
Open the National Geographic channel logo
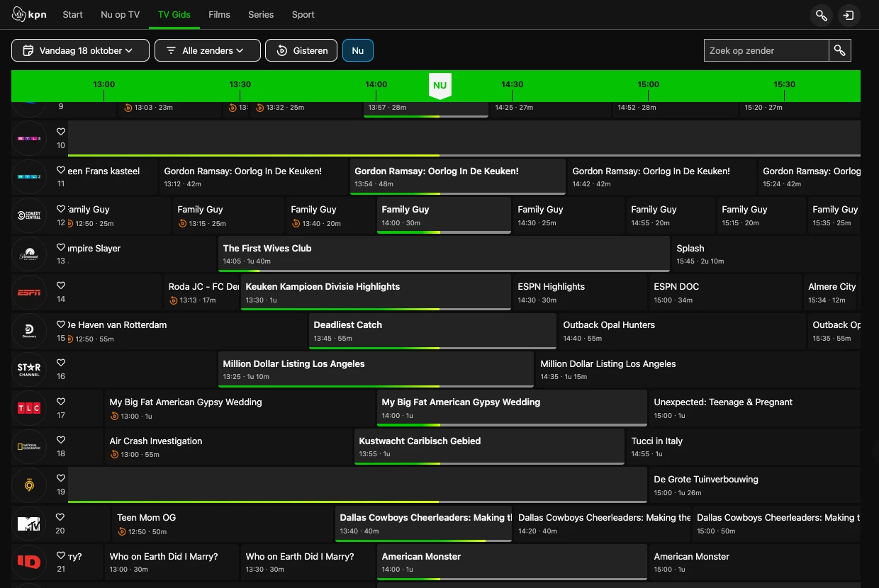click(x=29, y=446)
